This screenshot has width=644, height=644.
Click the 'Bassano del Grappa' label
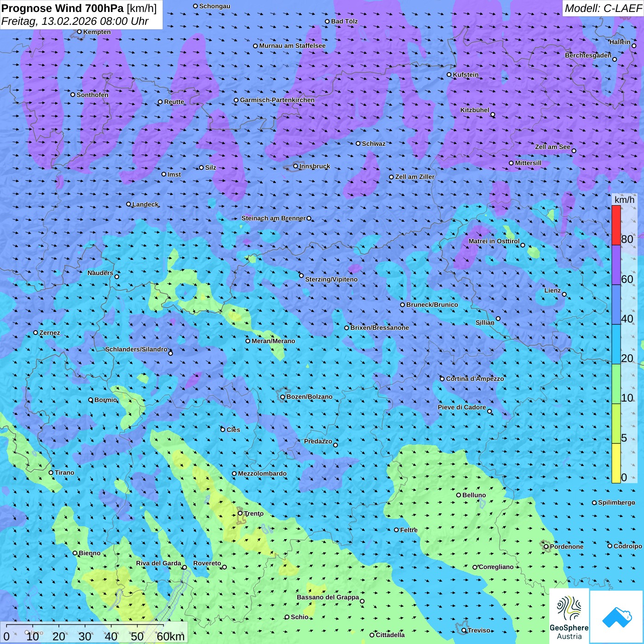[x=328, y=597]
